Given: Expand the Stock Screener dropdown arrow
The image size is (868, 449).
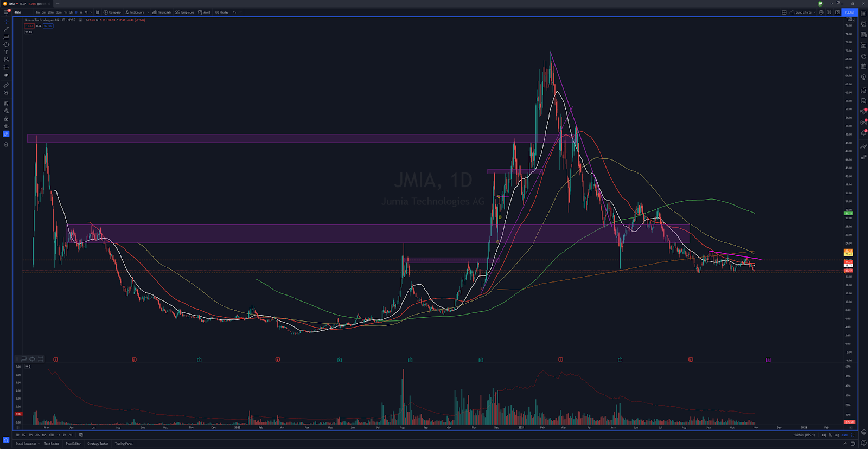Looking at the screenshot, I should click(x=39, y=444).
